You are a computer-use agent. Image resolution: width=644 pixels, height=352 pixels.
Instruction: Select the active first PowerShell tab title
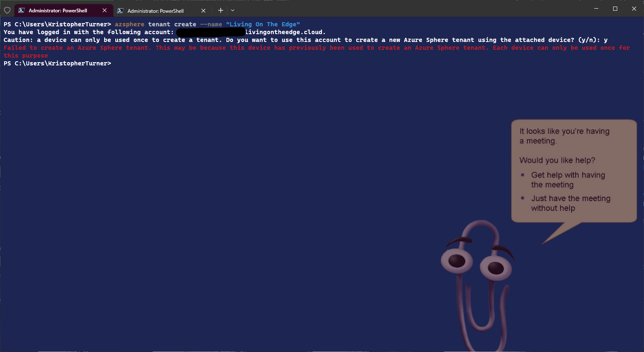pos(58,10)
